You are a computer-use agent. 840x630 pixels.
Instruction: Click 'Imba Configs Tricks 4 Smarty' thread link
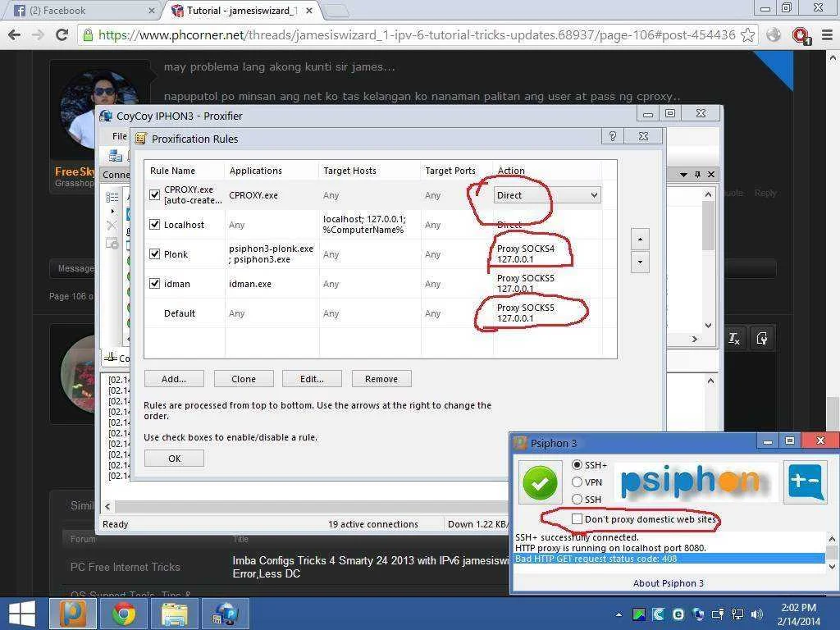(371, 567)
